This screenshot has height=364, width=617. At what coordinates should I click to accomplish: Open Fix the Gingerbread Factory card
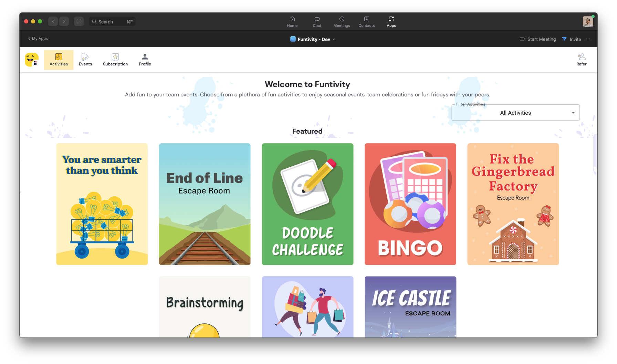pyautogui.click(x=513, y=204)
